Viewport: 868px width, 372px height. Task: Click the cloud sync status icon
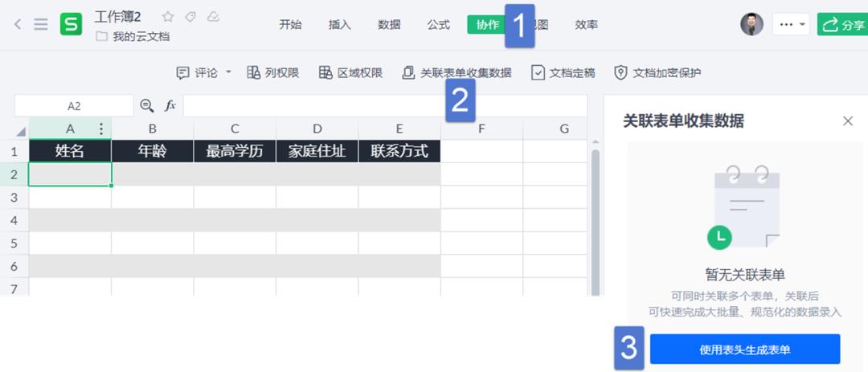213,17
